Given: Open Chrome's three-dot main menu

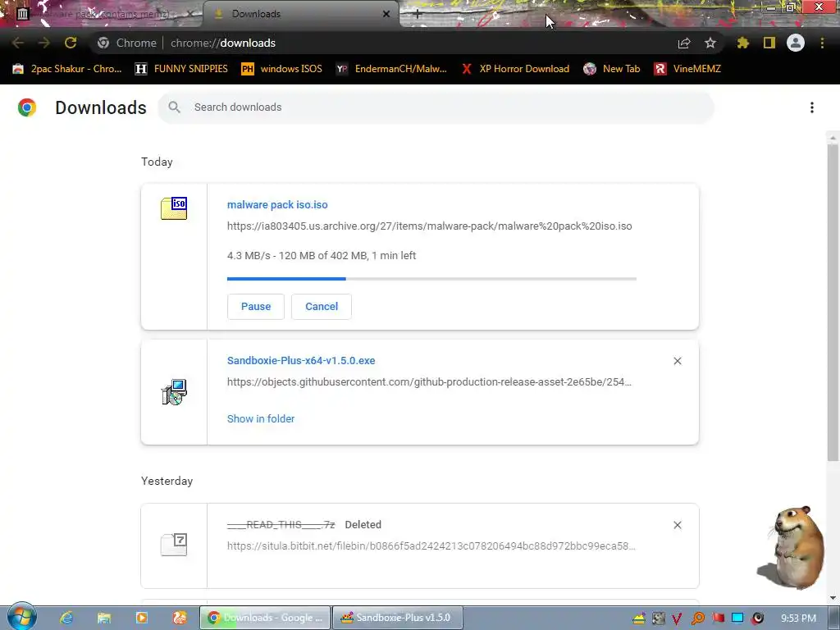Looking at the screenshot, I should 822,43.
